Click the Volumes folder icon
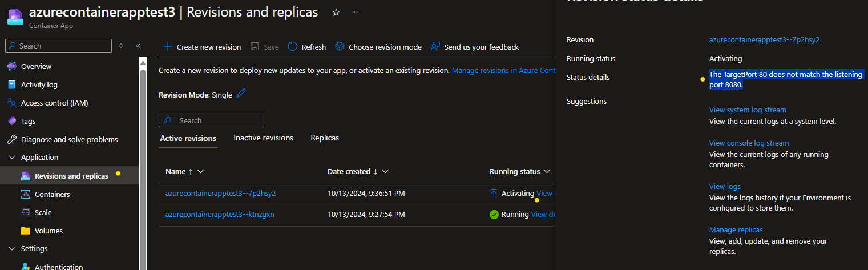The width and height of the screenshot is (868, 270). tap(25, 231)
